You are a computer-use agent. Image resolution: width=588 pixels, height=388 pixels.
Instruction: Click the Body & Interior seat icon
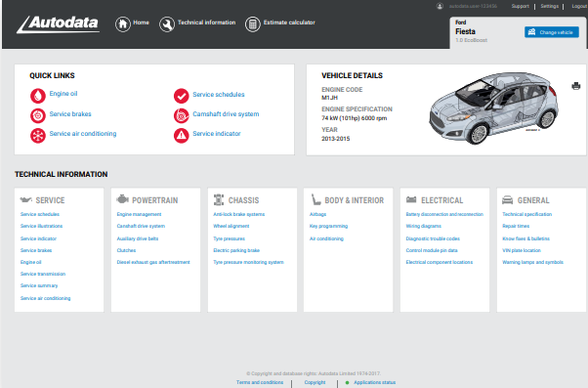[316, 199]
